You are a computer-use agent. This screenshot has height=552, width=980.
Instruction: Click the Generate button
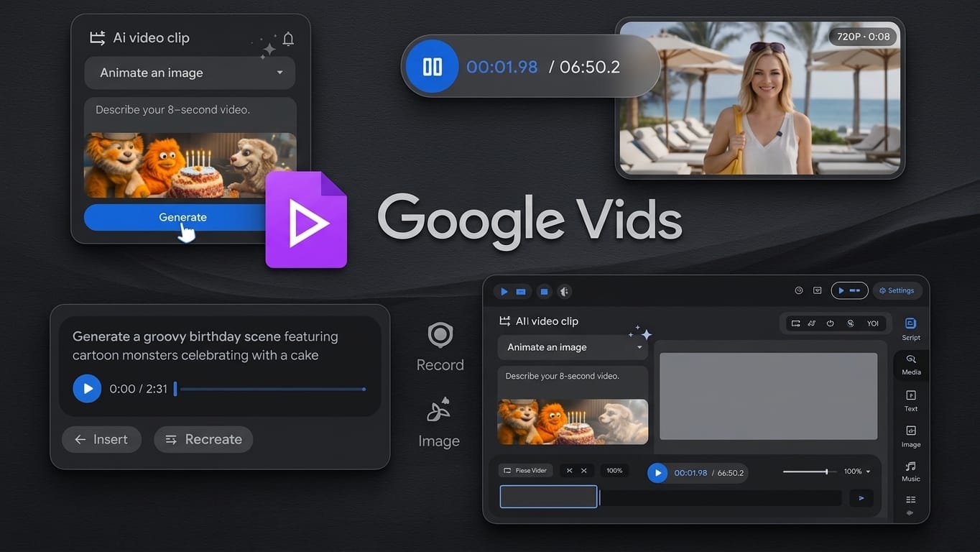[182, 216]
